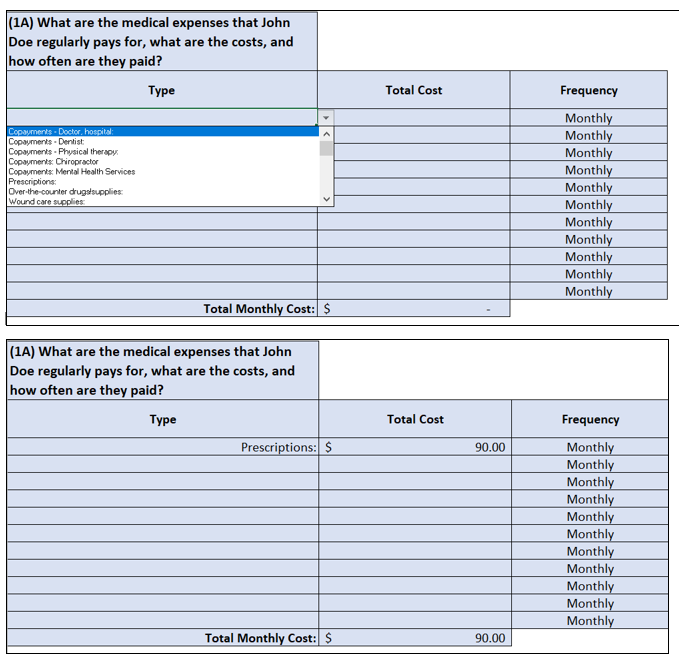The image size is (679, 660).
Task: Pick "Copayments - Physical therapy:" option
Action: (163, 151)
